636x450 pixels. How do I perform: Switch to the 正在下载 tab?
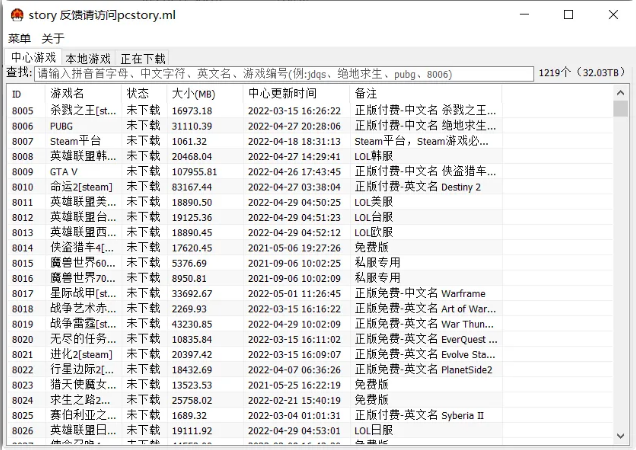(x=144, y=58)
